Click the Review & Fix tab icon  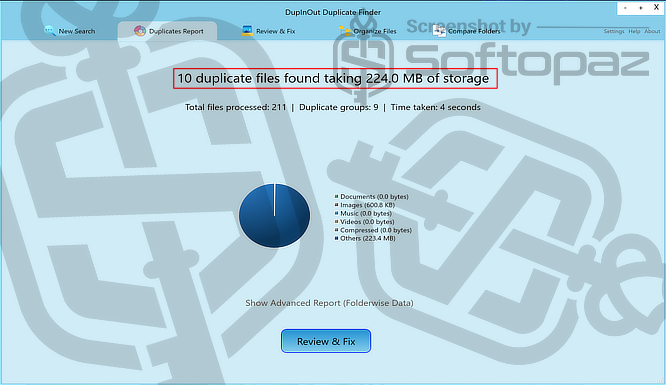(247, 31)
